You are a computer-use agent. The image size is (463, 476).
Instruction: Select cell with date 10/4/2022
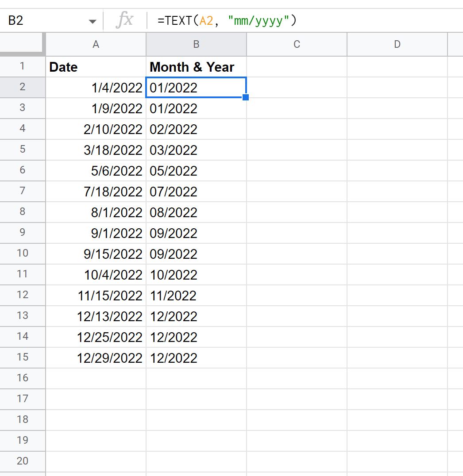(x=96, y=275)
